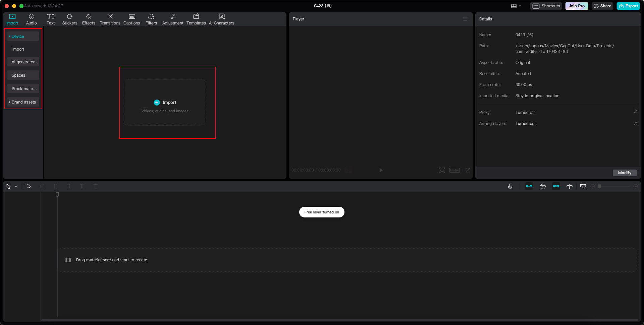Toggle clip linkage
The height and width of the screenshot is (325, 644).
(556, 186)
